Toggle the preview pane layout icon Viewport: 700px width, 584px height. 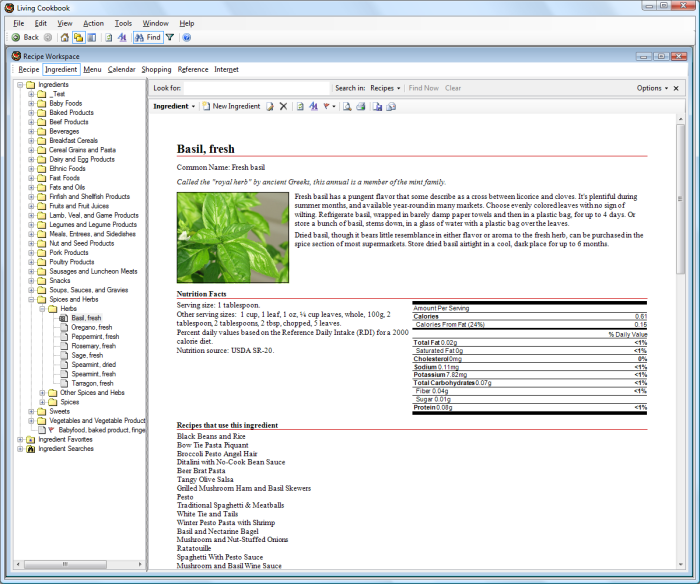point(92,38)
